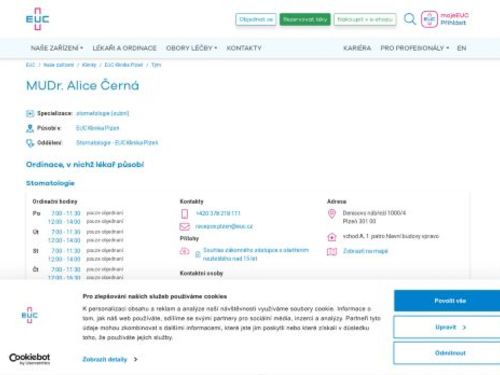This screenshot has width=500, height=375.
Task: Open the stomatologie specialization link
Action: click(103, 113)
